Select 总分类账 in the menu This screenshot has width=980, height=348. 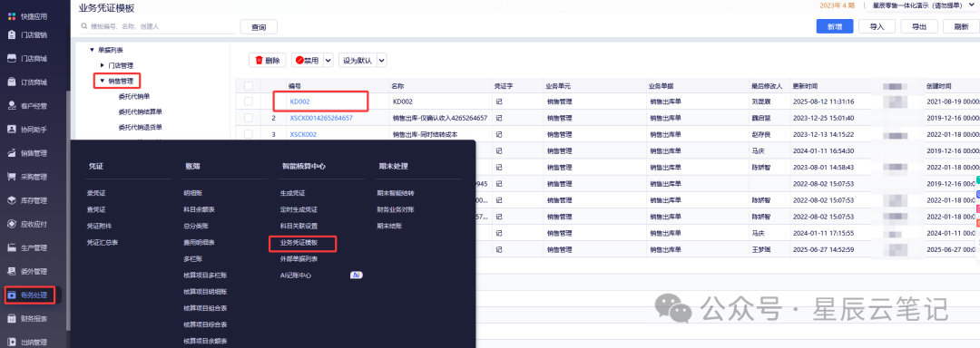click(196, 226)
